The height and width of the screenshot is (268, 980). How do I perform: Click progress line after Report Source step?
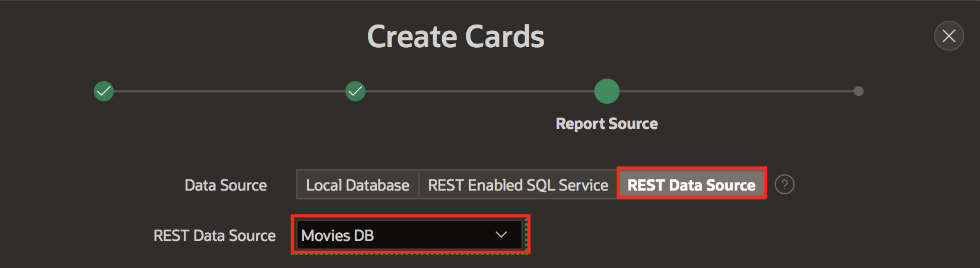coord(736,91)
